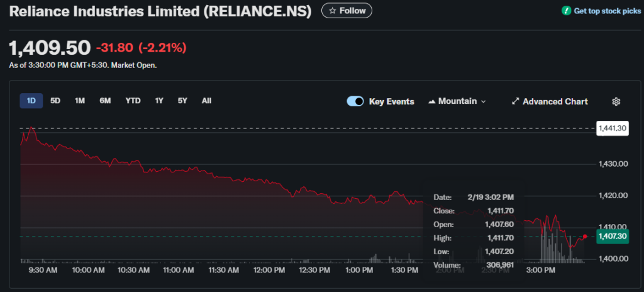Follow Reliance Industries stock
Image resolution: width=644 pixels, height=292 pixels.
[x=347, y=11]
